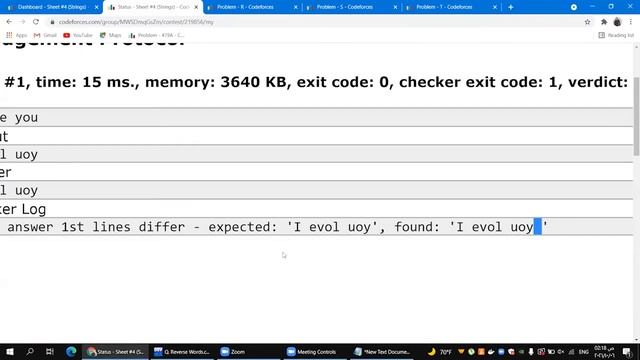Bookmark this page with the star icon
Screen dimensions: 640x360
coord(587,22)
